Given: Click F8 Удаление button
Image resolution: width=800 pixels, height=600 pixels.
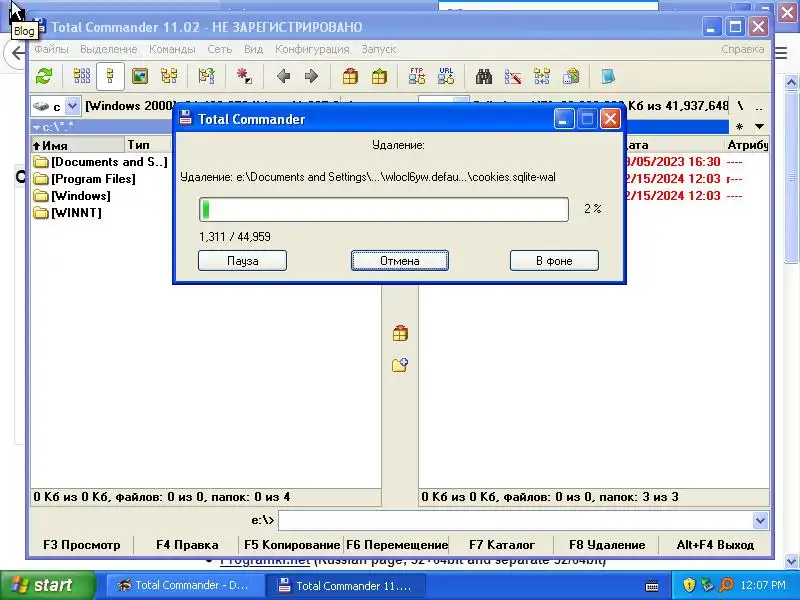Looking at the screenshot, I should pos(607,545).
